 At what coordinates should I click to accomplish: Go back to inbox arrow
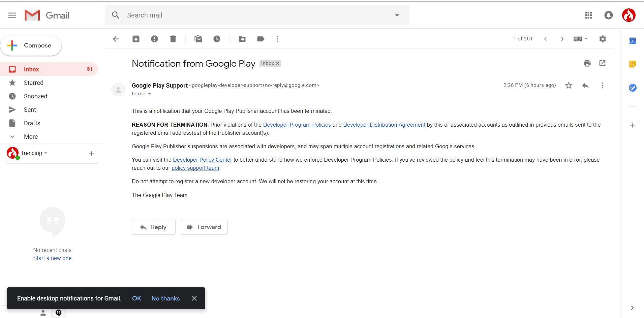click(116, 39)
